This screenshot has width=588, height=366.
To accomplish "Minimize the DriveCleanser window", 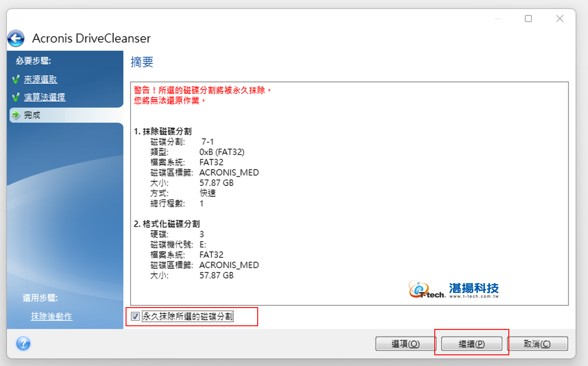I will pos(497,19).
